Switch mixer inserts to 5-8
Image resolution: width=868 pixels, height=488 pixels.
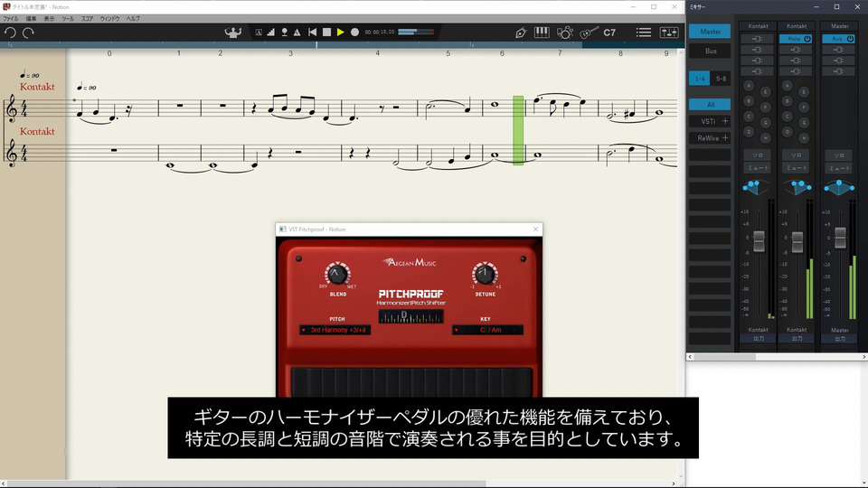pos(721,79)
